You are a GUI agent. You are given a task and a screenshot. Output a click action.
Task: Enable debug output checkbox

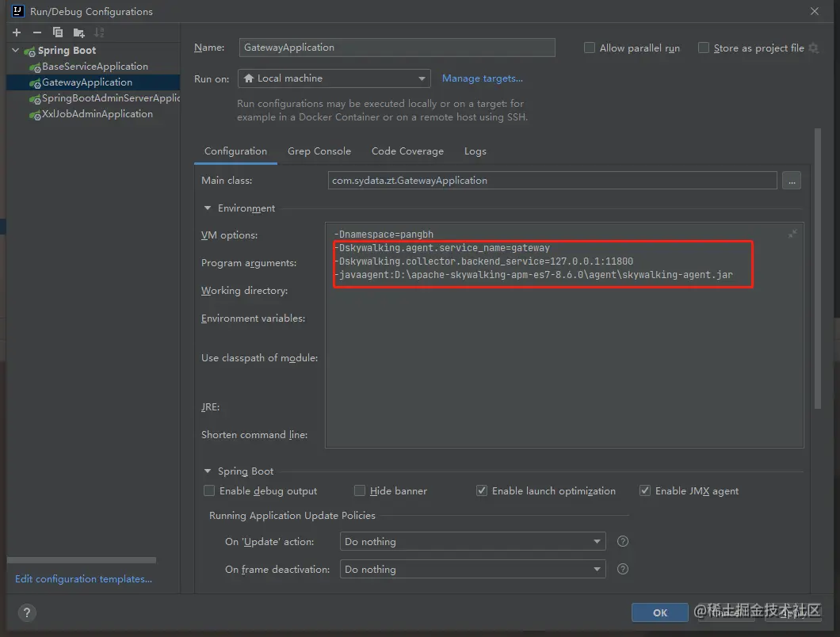209,490
